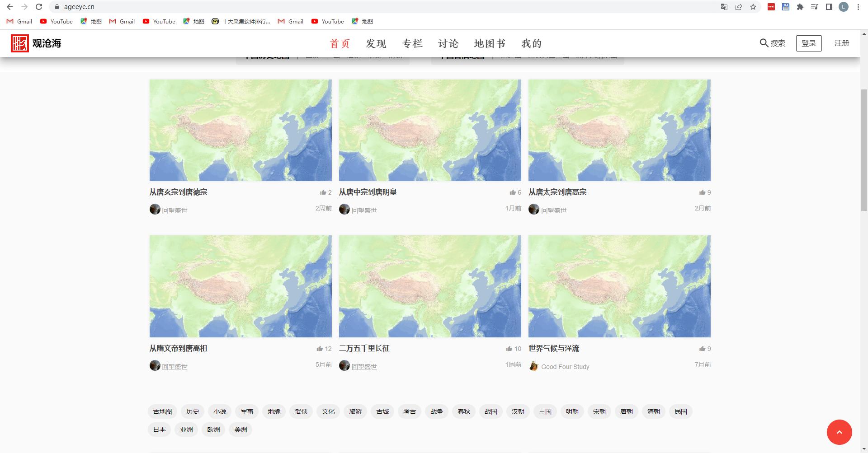
Task: Click the Good Four Study author avatar
Action: pyautogui.click(x=534, y=366)
